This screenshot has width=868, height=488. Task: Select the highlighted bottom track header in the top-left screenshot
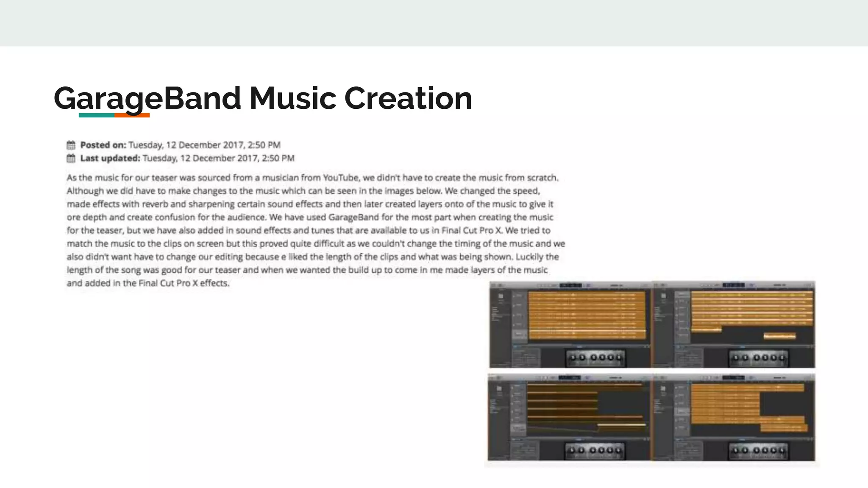(519, 334)
